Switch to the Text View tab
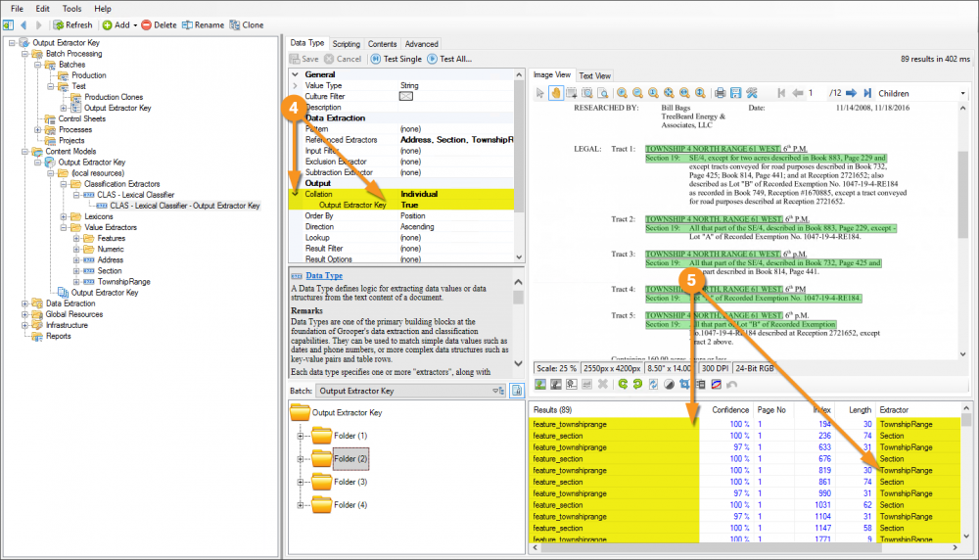 [594, 75]
